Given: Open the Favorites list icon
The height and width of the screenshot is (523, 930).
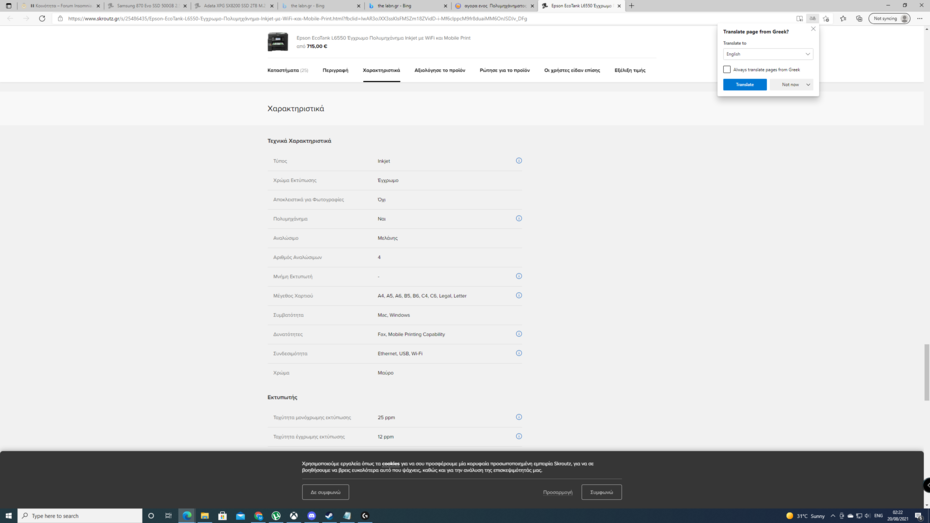Looking at the screenshot, I should 843,18.
